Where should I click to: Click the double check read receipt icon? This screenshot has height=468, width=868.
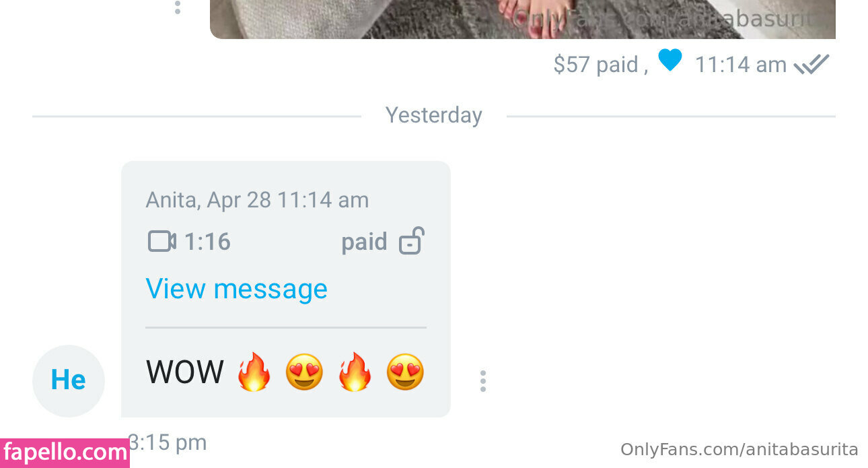click(811, 65)
